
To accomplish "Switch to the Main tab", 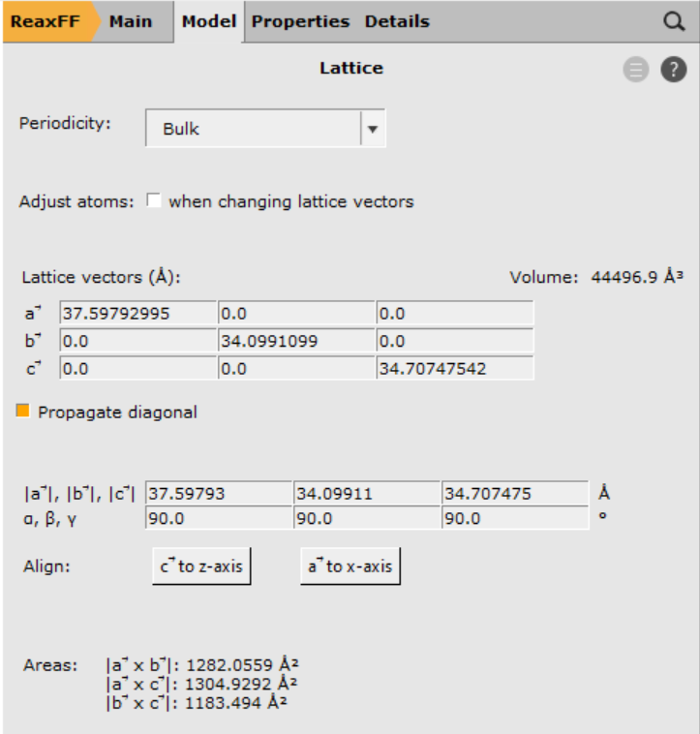I will click(130, 21).
